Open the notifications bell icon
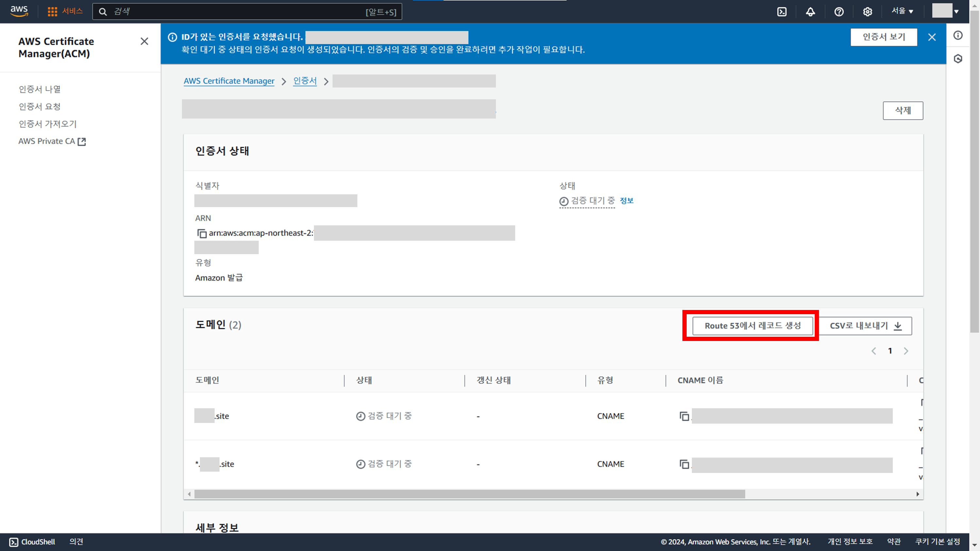 click(x=810, y=12)
